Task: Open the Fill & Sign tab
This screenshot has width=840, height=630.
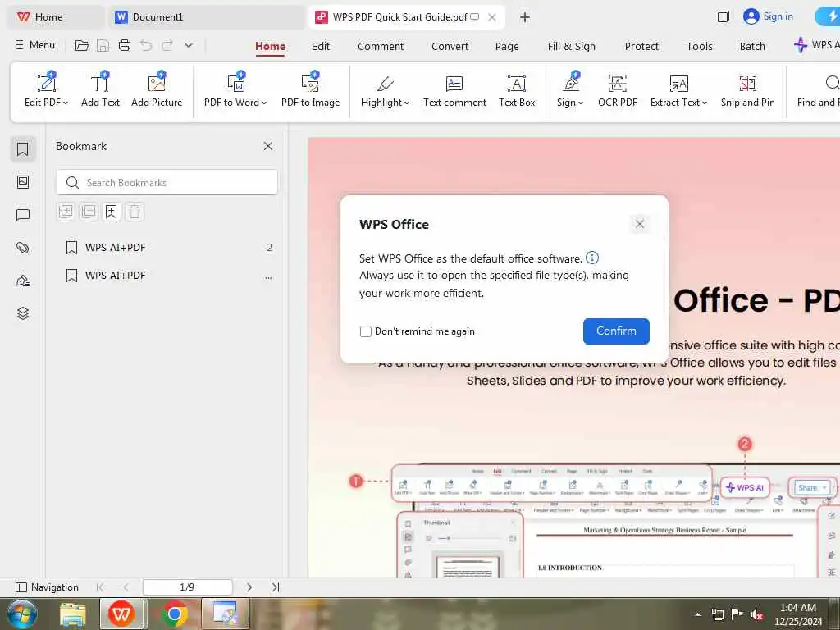Action: 572,47
